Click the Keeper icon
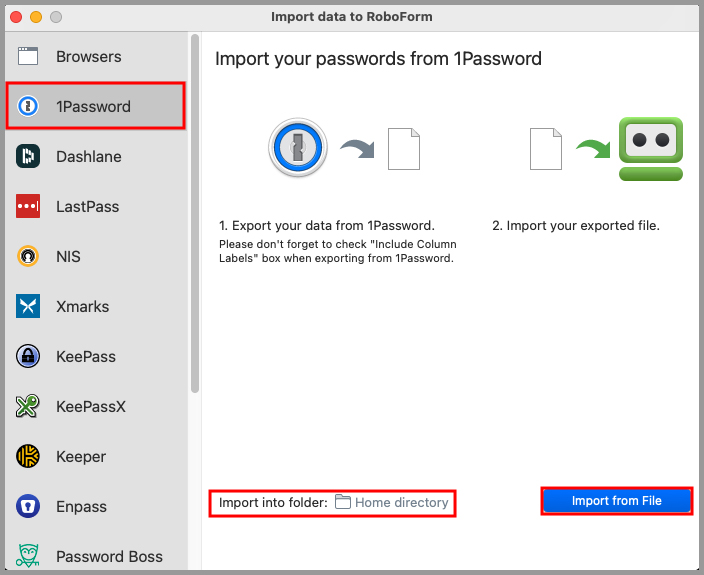Viewport: 704px width, 575px height. click(28, 457)
